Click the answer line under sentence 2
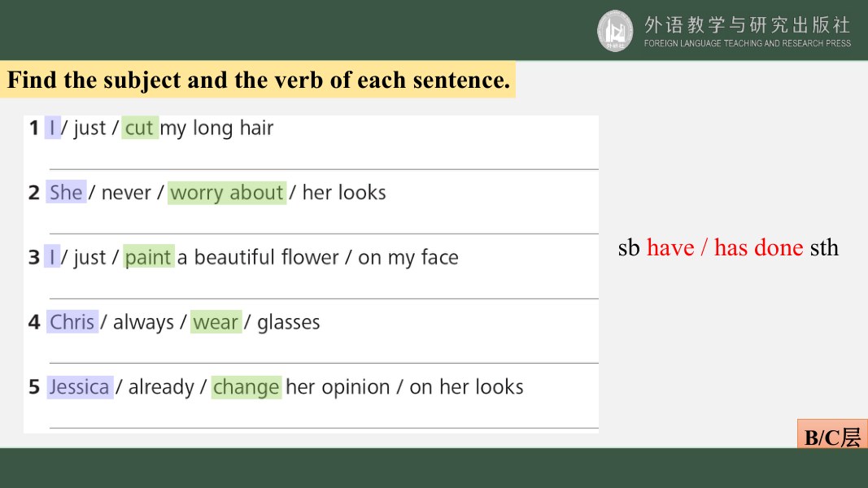 324,233
